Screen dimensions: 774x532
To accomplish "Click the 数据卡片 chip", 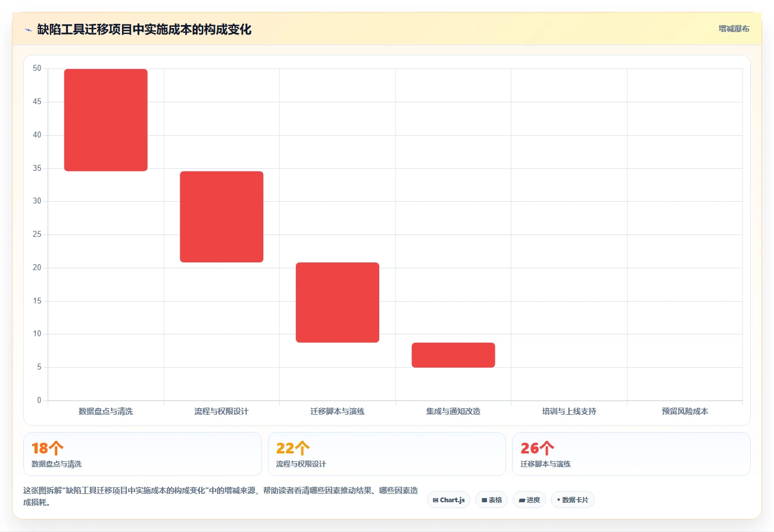I will click(x=572, y=500).
